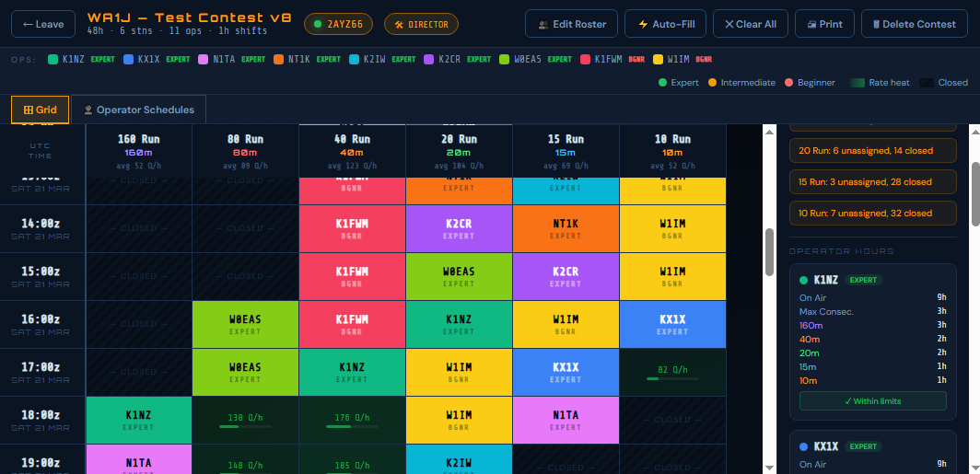Image resolution: width=980 pixels, height=474 pixels.
Task: Click the Rate heat legend swatch
Action: pos(857,83)
